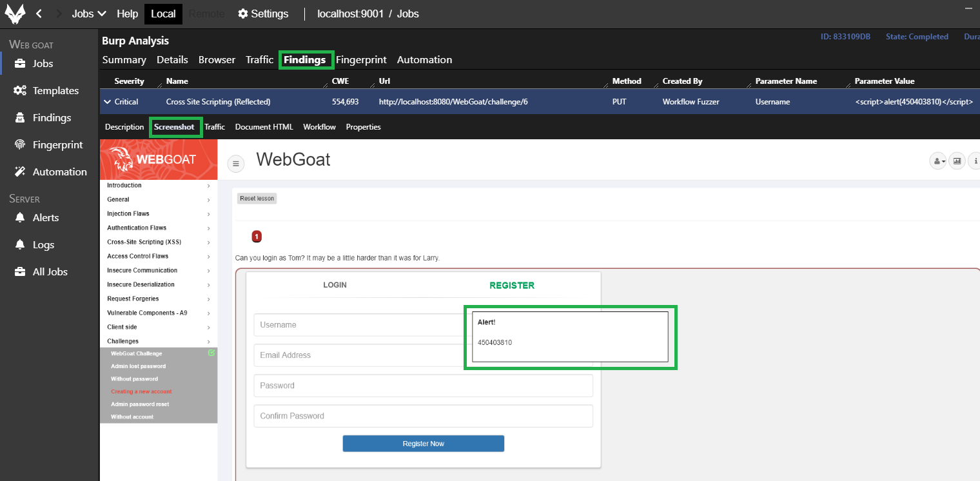This screenshot has width=980, height=481.
Task: Switch to the Browser tab
Action: click(x=217, y=60)
